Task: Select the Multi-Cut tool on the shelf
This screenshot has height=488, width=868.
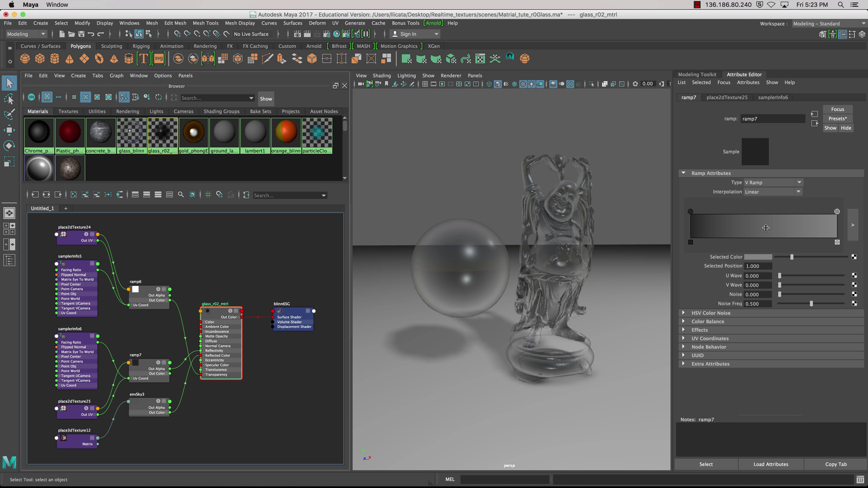Action: [x=267, y=58]
